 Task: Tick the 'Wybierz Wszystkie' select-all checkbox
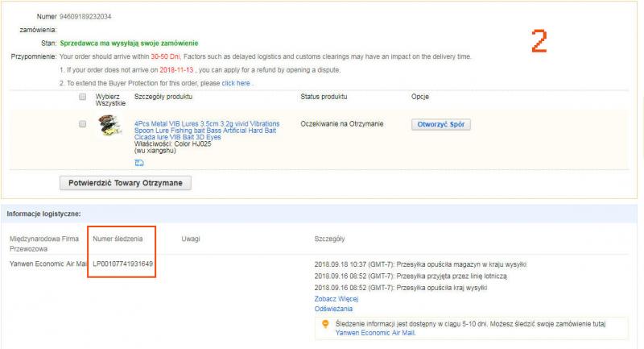point(82,97)
